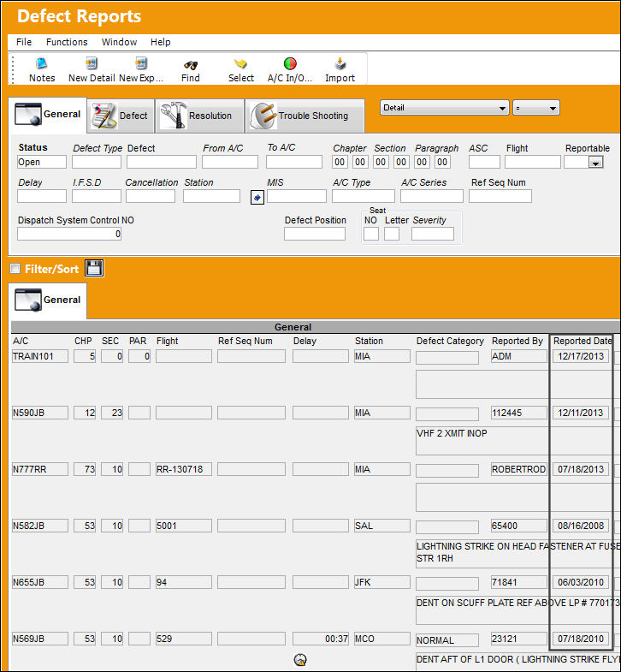The image size is (621, 672).
Task: Enable the Filter/Sort checkbox
Action: (x=15, y=269)
